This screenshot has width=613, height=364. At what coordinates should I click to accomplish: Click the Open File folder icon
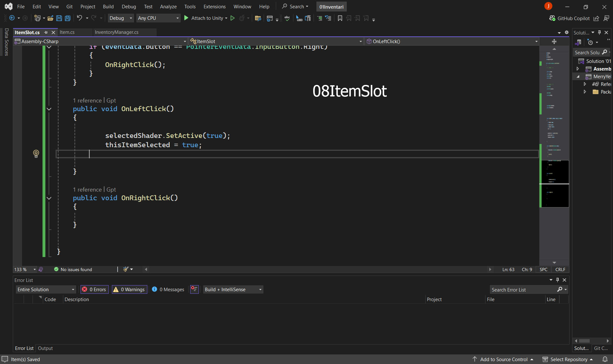[50, 18]
